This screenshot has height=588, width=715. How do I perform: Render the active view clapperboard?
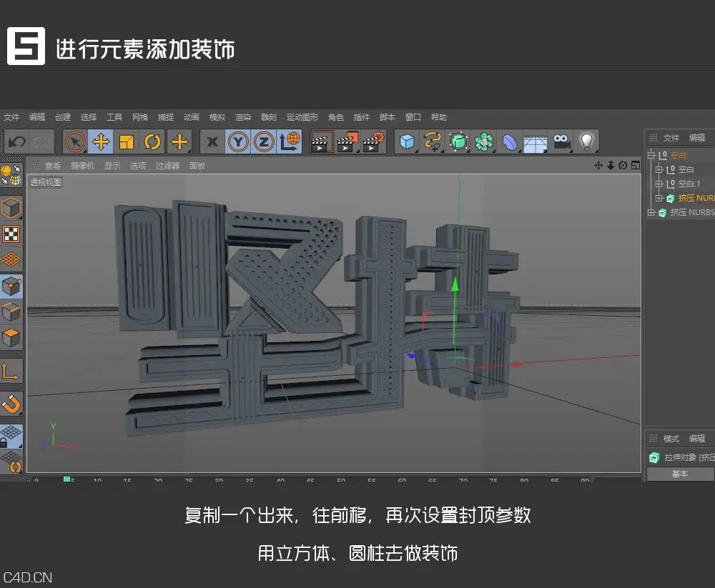[x=322, y=141]
